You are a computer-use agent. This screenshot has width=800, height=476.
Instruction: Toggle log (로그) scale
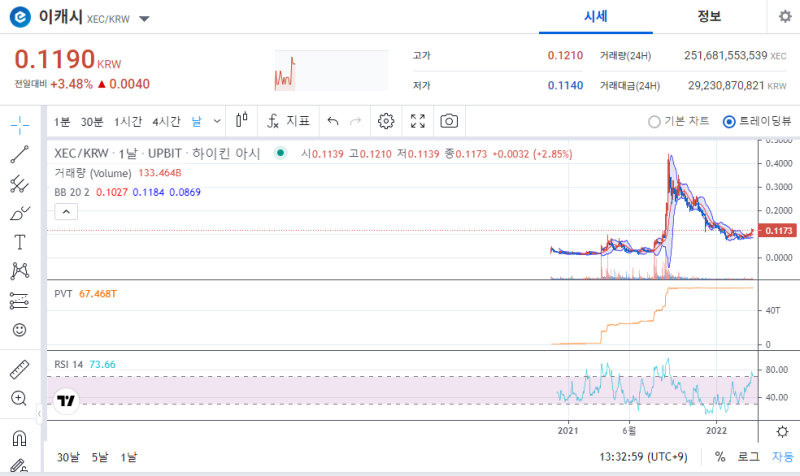click(x=748, y=456)
